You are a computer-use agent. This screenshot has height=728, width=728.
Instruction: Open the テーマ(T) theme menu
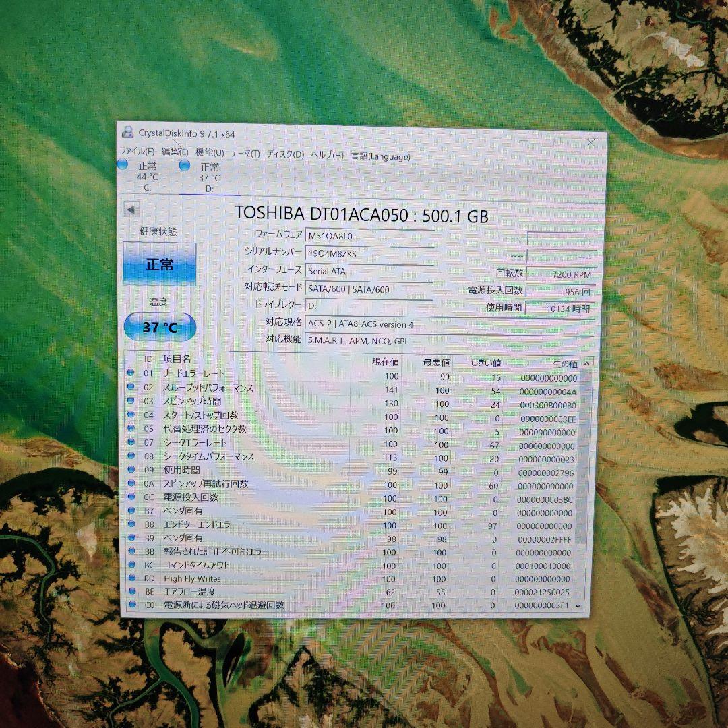[x=245, y=154]
